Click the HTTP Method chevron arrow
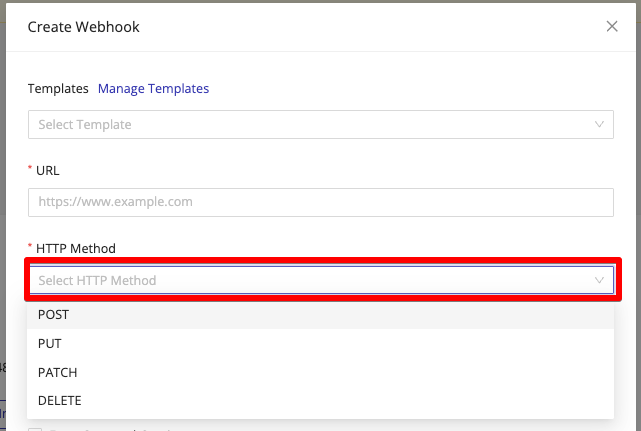This screenshot has width=641, height=431. [x=599, y=281]
